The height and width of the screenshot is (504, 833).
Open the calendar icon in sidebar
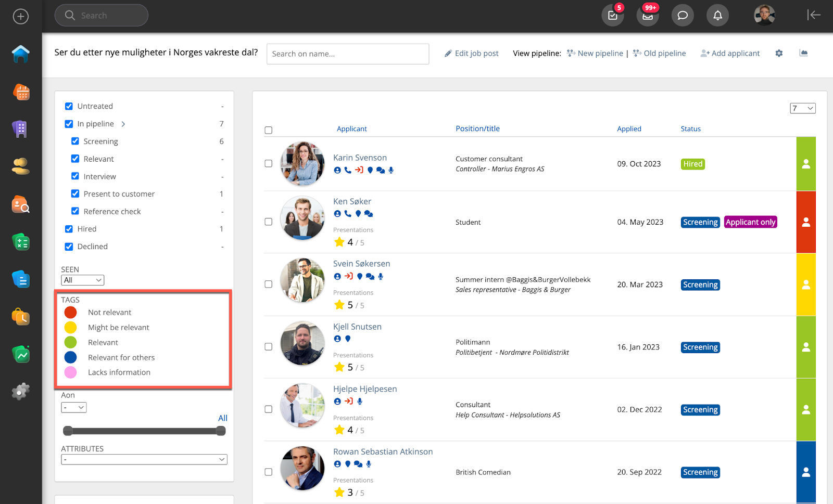tap(21, 93)
